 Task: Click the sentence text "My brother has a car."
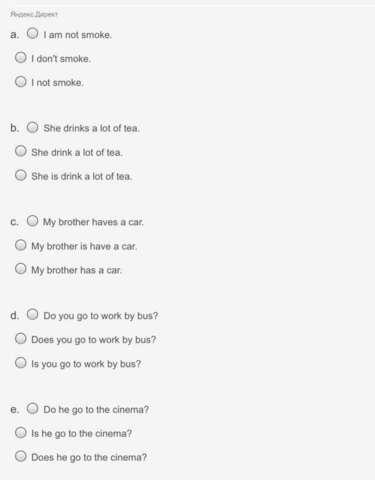[77, 270]
